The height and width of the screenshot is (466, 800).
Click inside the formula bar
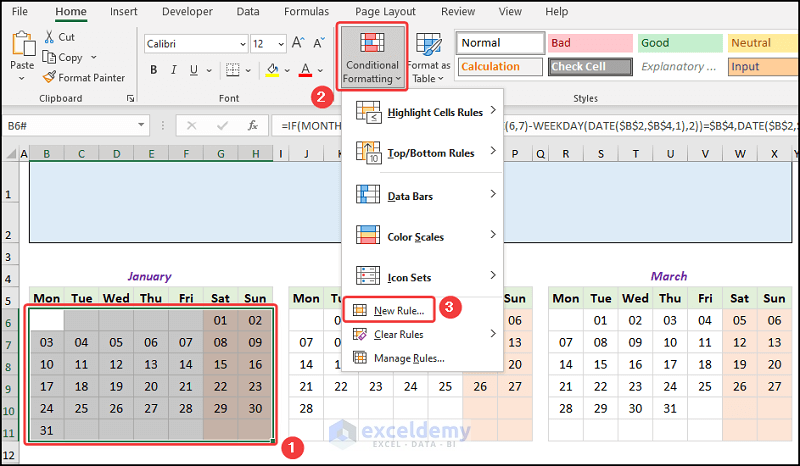[x=536, y=126]
